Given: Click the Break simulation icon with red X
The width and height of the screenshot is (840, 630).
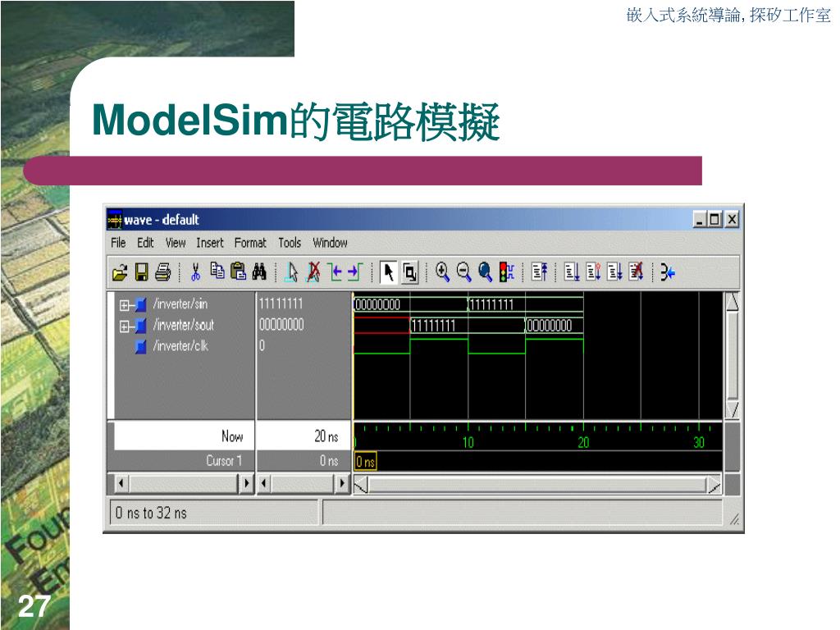Looking at the screenshot, I should click(x=636, y=272).
